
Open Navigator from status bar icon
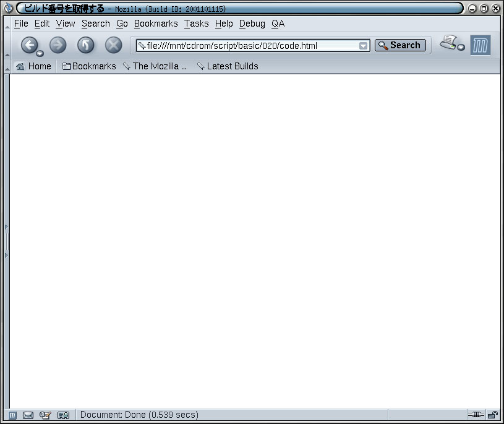12,415
